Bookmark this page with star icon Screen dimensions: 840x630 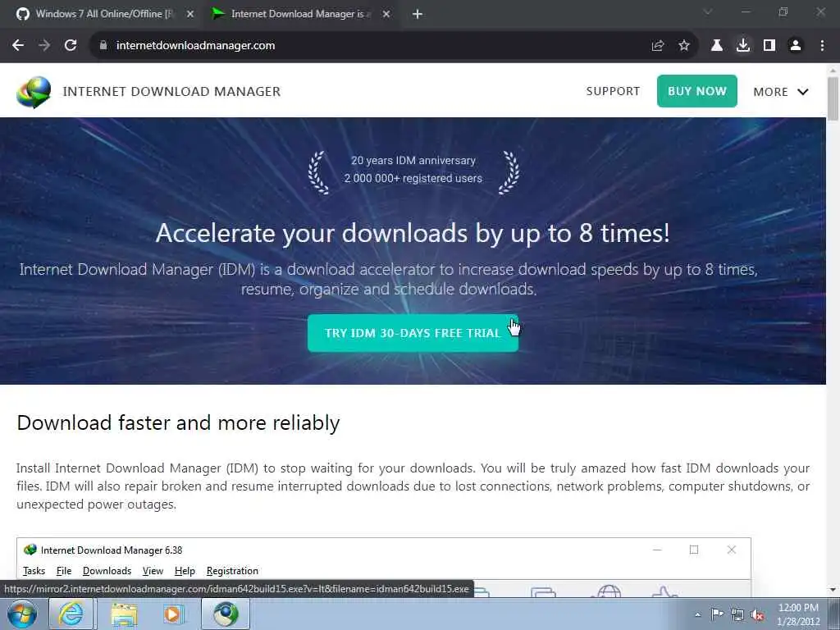(x=684, y=46)
